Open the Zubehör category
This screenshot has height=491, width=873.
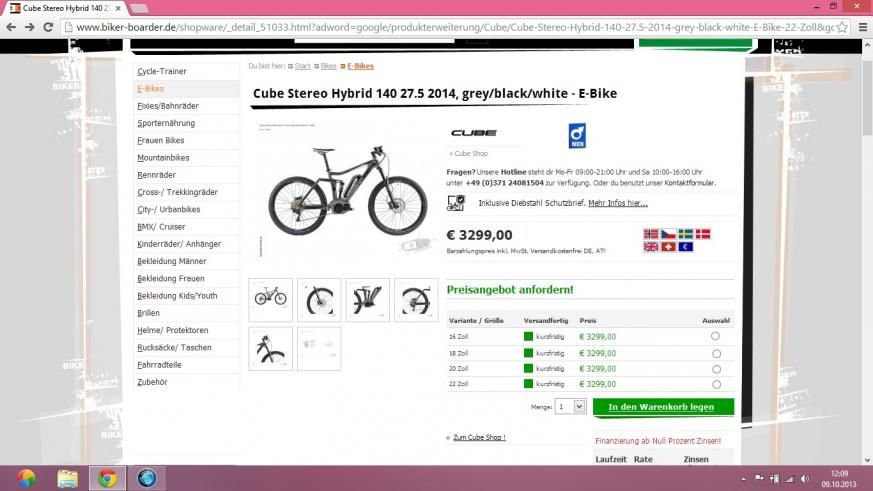point(152,382)
